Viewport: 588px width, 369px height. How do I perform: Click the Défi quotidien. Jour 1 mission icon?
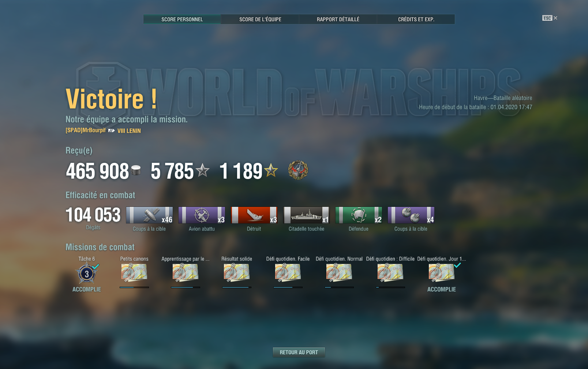tap(442, 273)
